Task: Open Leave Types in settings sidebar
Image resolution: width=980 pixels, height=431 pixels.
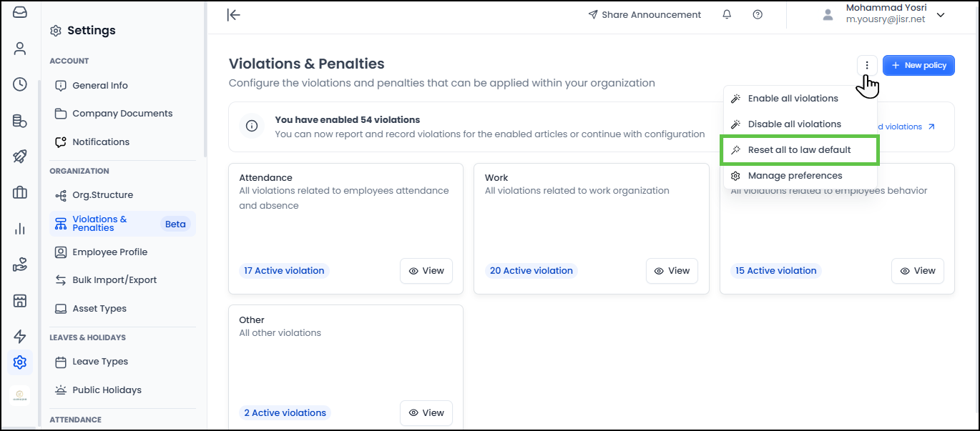Action: tap(100, 362)
